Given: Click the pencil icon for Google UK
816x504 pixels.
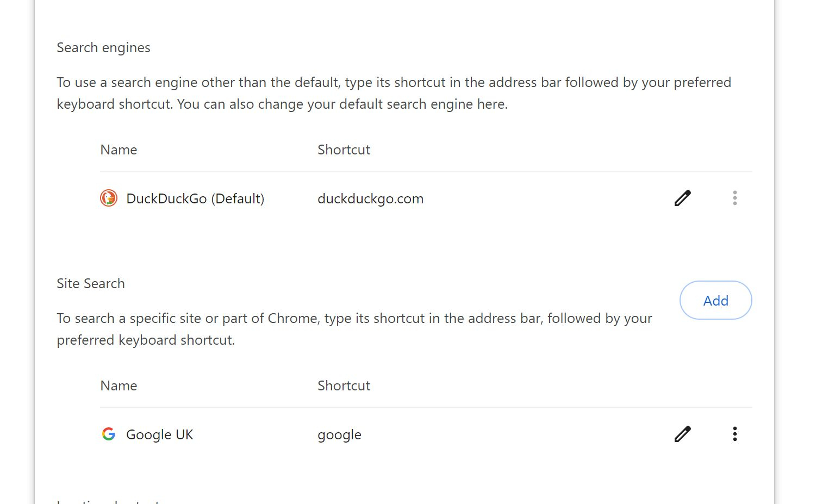Looking at the screenshot, I should 682,434.
